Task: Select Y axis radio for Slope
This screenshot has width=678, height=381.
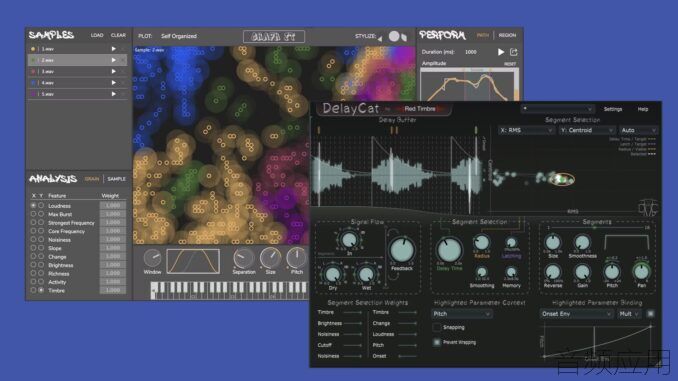Action: point(41,248)
